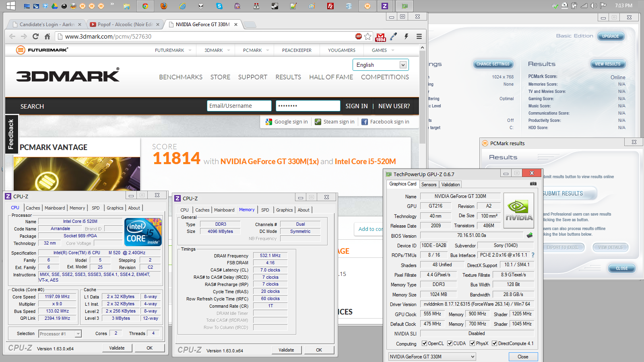Open the Feedback side tab
The image size is (644, 362).
click(x=11, y=134)
